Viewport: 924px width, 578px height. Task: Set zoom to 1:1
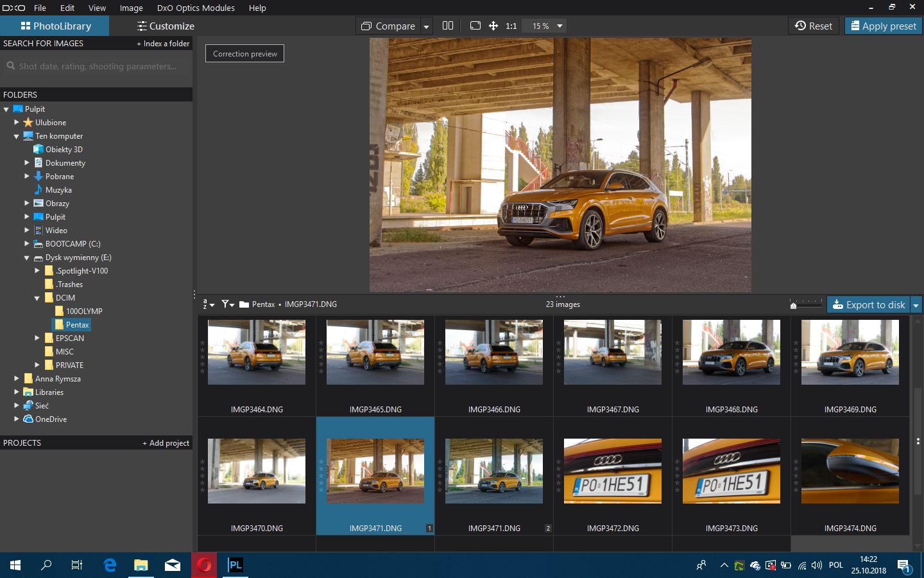[x=511, y=26]
